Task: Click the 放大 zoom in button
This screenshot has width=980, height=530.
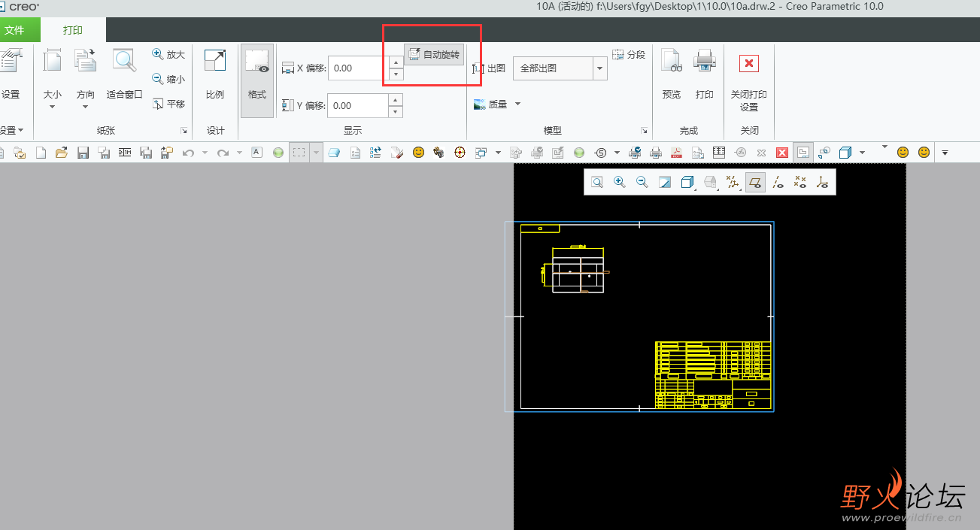Action: [x=168, y=55]
